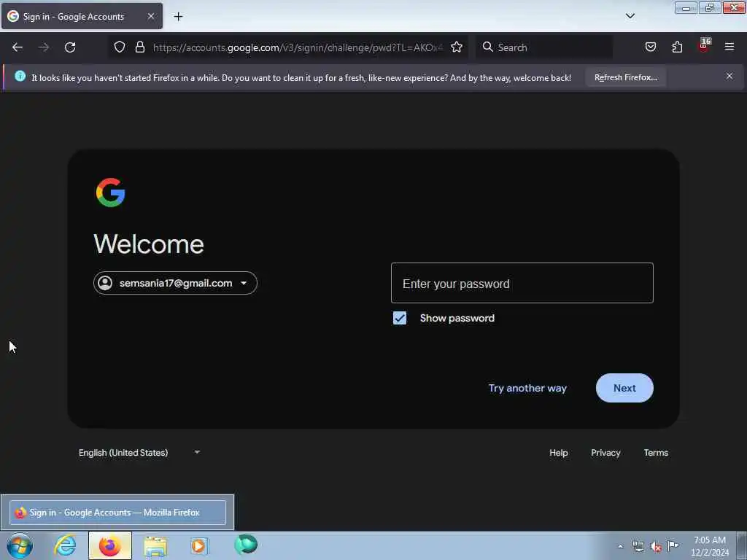
Task: Uncheck the Show password checkbox
Action: pyautogui.click(x=400, y=318)
